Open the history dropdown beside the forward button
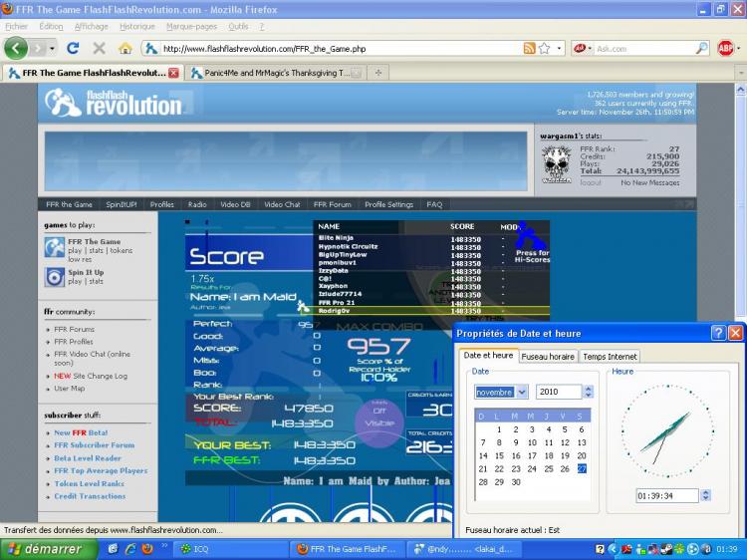This screenshot has width=747, height=560. [51, 48]
